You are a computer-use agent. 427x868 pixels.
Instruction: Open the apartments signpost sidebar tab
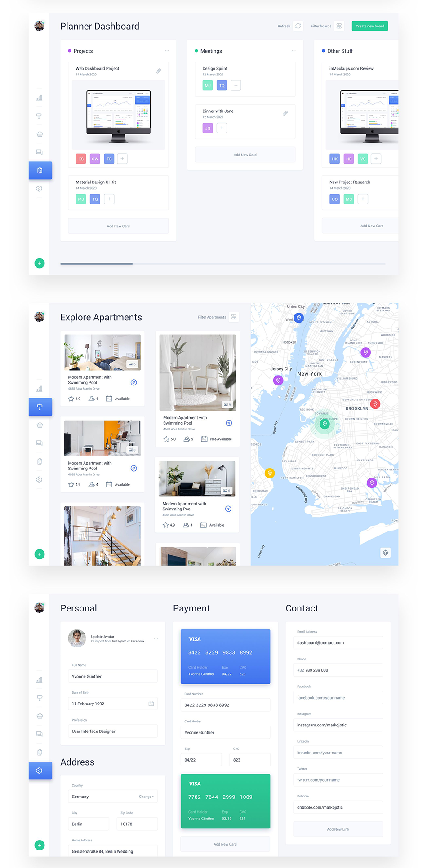pyautogui.click(x=40, y=407)
